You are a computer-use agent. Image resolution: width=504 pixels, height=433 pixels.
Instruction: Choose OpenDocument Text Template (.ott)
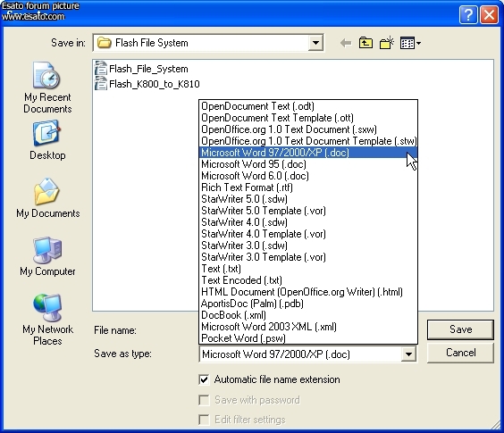[x=308, y=118]
